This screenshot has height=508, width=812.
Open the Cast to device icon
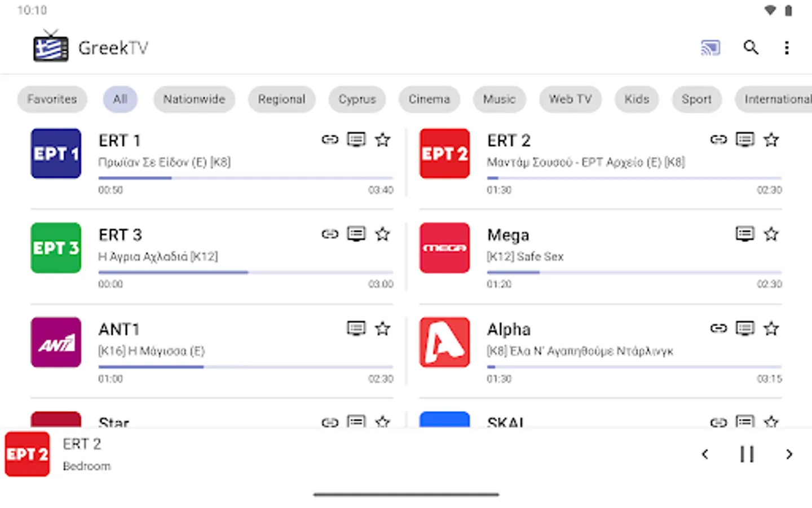pyautogui.click(x=710, y=48)
